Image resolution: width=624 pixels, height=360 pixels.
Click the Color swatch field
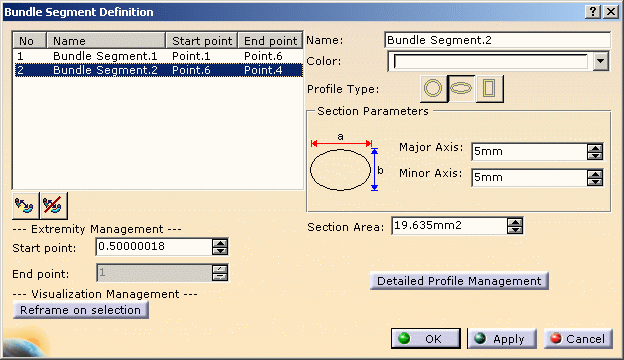490,62
